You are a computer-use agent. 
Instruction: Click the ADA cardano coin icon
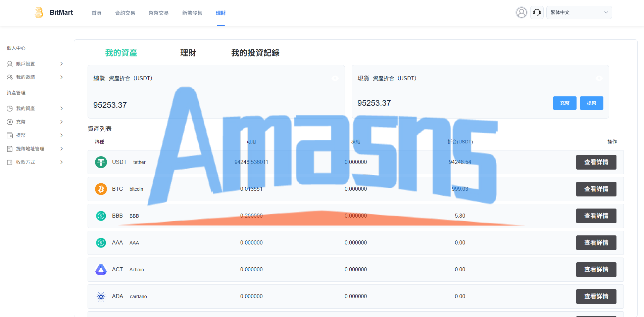coord(101,297)
